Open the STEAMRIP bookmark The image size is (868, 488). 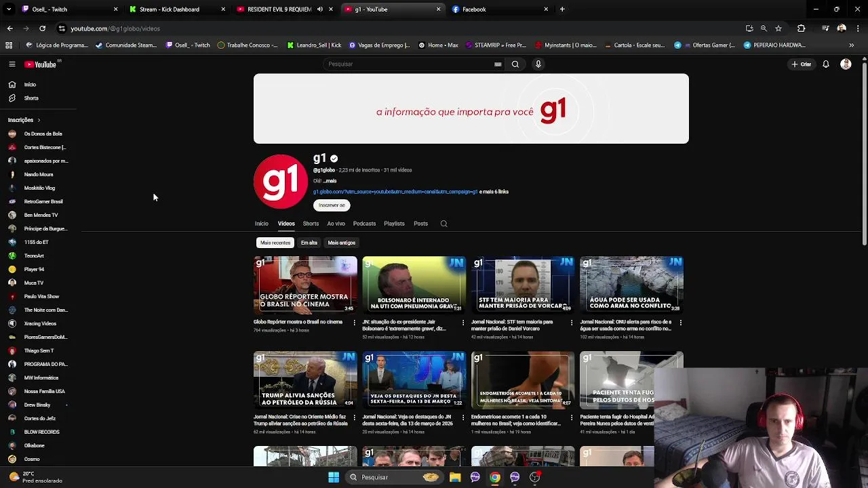tap(496, 45)
